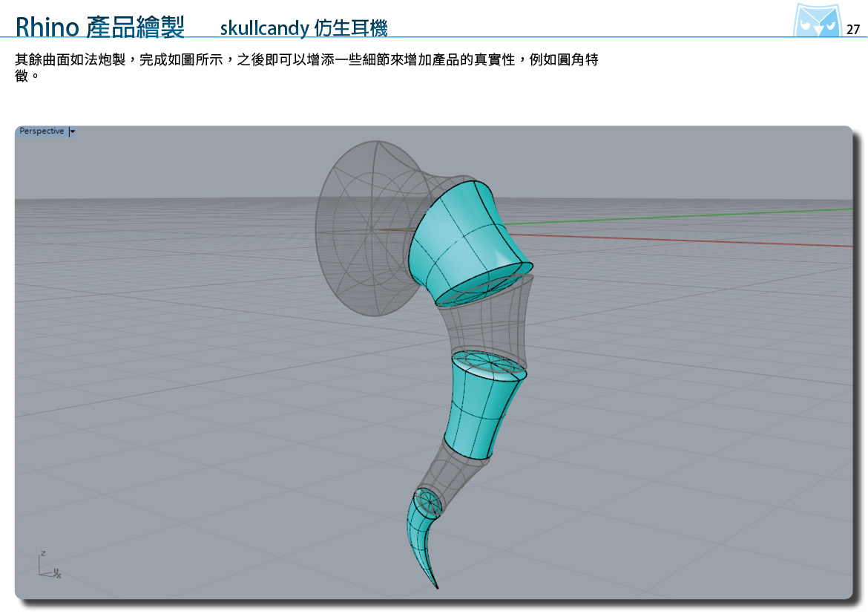Click the owl logo beside the page number
Viewport: 868px width, 614px height.
tap(817, 20)
